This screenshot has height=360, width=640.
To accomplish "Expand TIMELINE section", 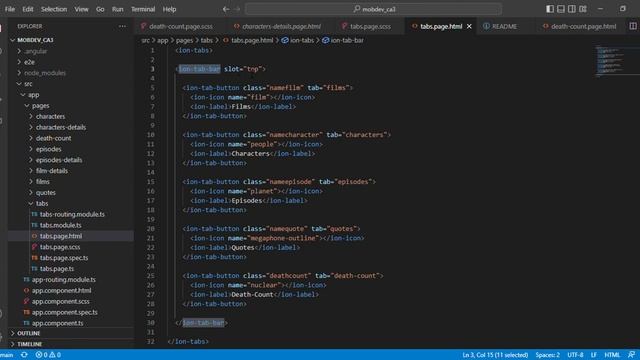I will (x=29, y=344).
